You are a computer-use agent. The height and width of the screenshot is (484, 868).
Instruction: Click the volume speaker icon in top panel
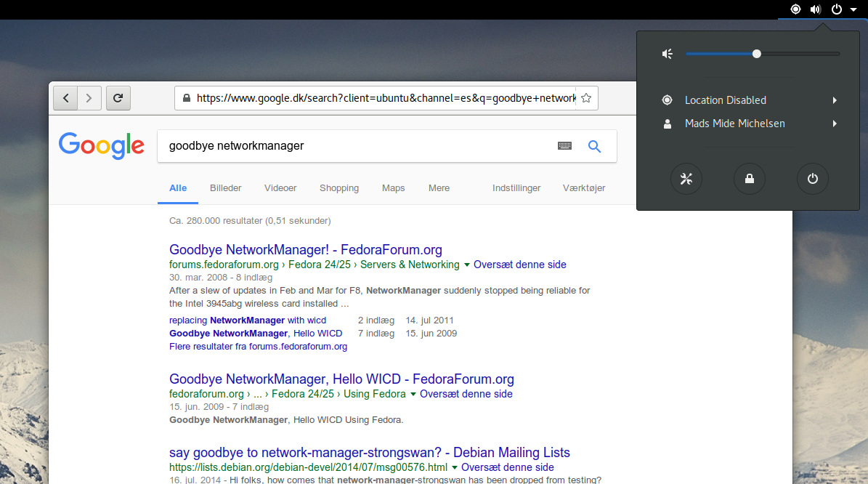tap(816, 9)
